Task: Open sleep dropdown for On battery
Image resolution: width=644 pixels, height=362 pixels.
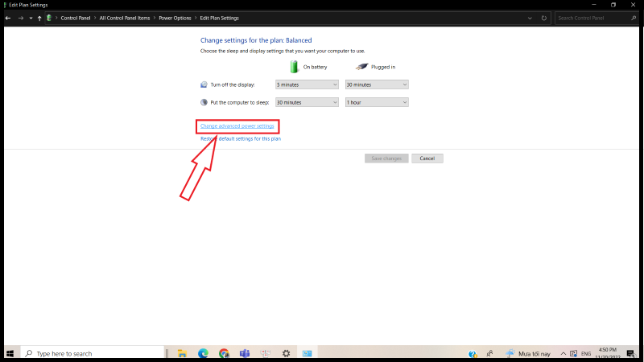Action: click(307, 102)
